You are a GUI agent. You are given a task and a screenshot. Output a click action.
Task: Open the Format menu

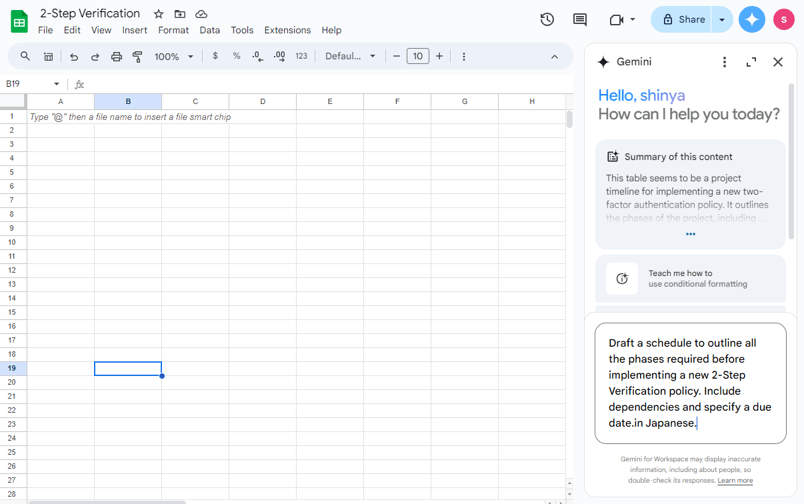click(x=173, y=30)
